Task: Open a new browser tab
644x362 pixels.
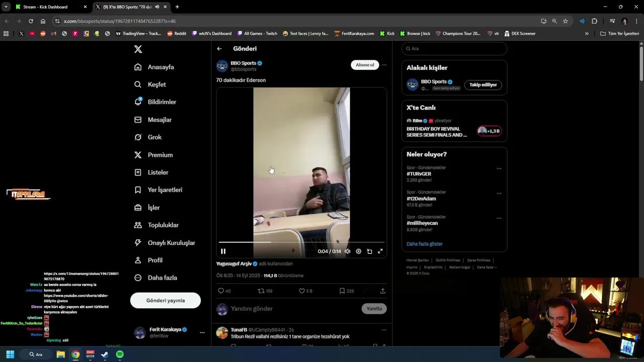Action: pos(177,7)
